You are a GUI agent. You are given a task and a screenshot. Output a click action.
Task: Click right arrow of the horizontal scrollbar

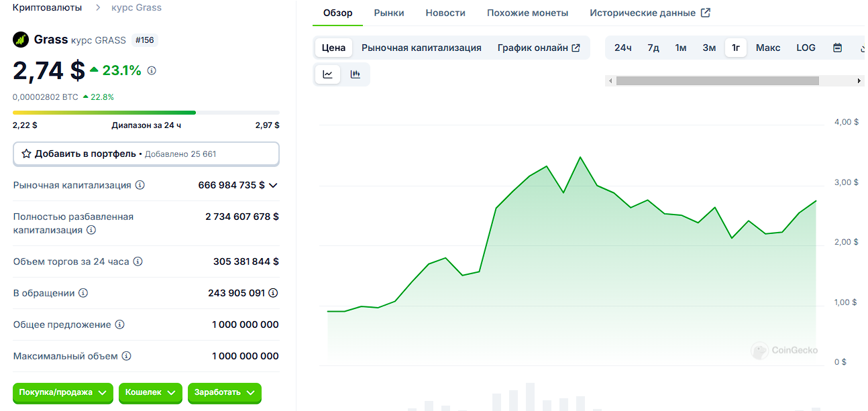(x=859, y=80)
